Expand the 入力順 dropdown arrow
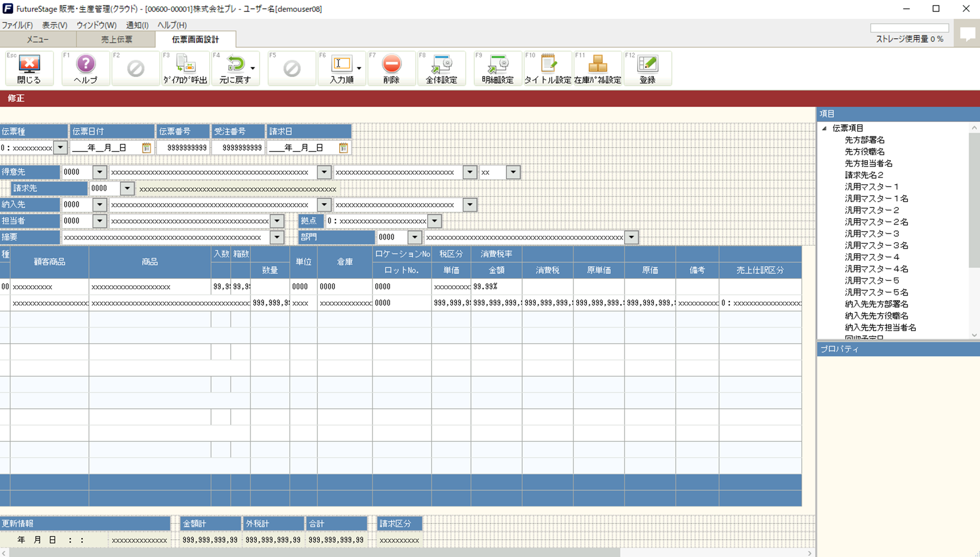 coord(359,68)
